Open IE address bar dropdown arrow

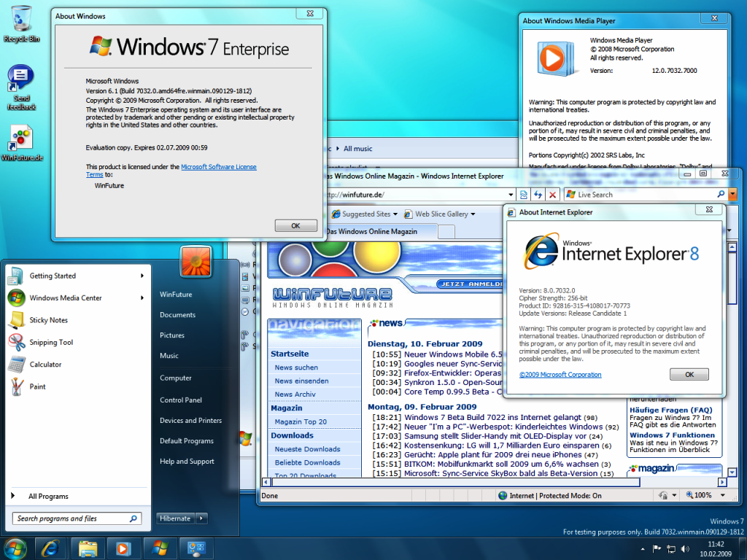click(511, 194)
